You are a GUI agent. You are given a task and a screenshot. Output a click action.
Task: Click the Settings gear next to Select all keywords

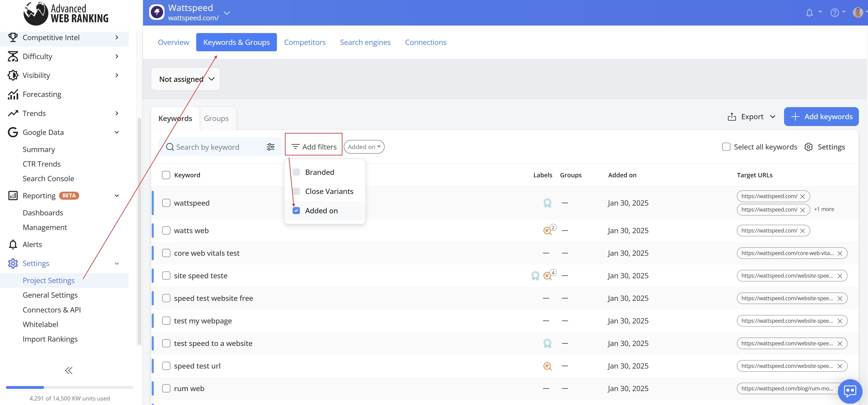808,147
